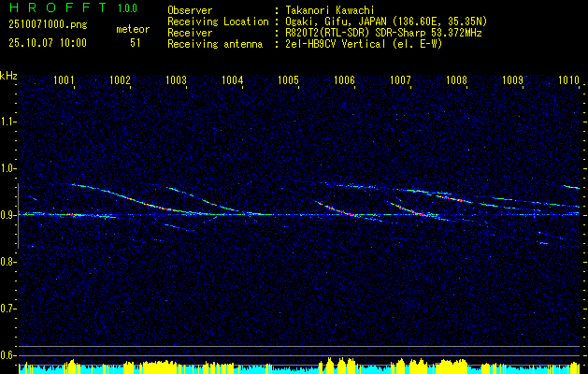Image resolution: width=588 pixels, height=374 pixels.
Task: Click the 0.8 kHz axis label
Action: tap(7, 262)
